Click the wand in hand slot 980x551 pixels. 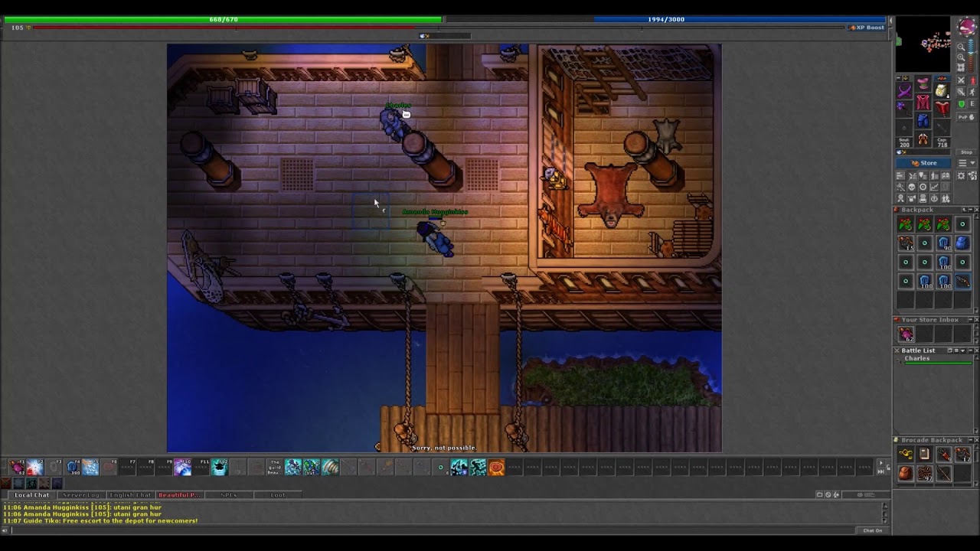[x=905, y=109]
